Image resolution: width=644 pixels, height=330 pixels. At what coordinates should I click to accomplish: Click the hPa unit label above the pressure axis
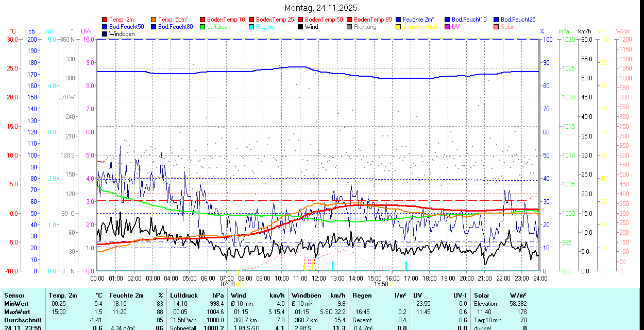click(565, 31)
